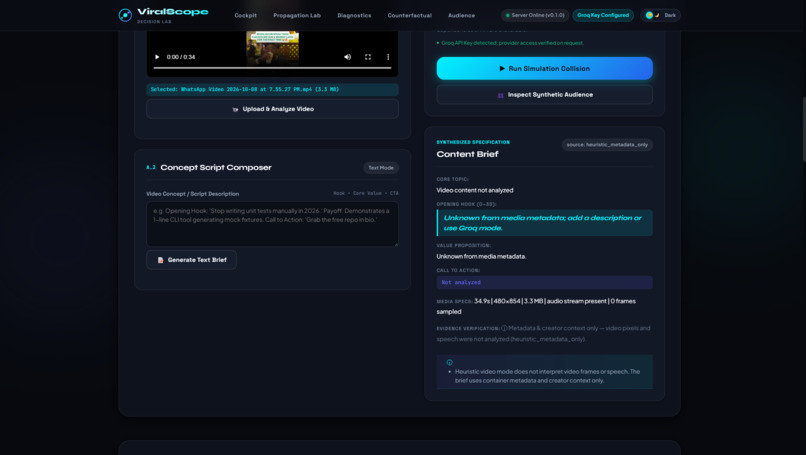This screenshot has height=455, width=806.
Task: Click the 0:00 / 0:34 time display
Action: [181, 57]
